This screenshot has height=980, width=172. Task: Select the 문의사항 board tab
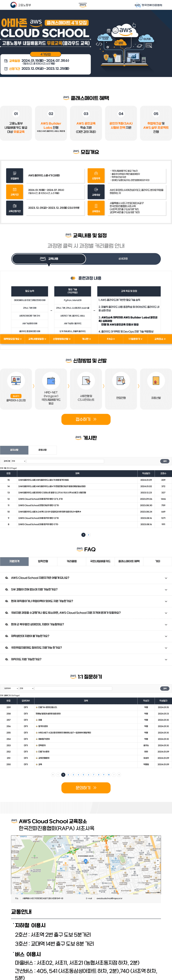(x=43, y=450)
